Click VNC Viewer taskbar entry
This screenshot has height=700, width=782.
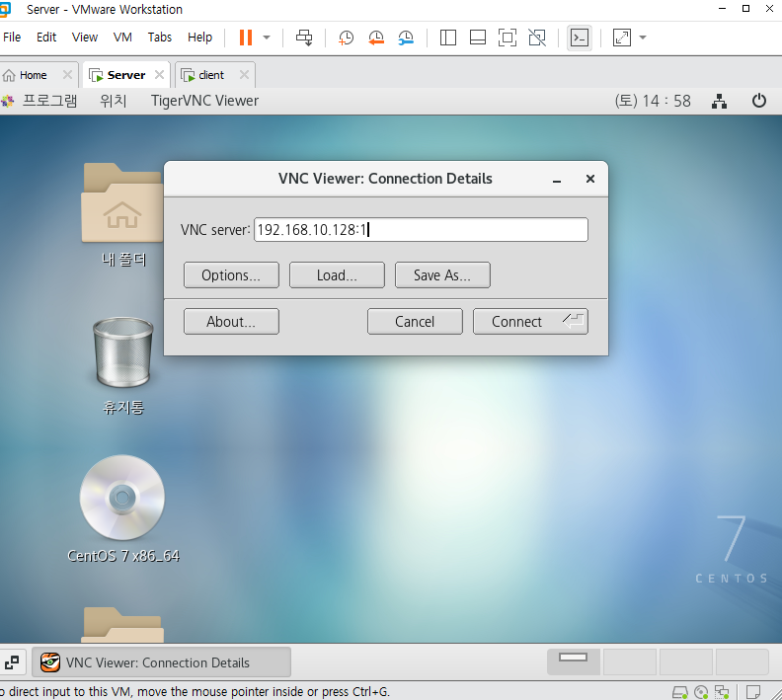(161, 662)
